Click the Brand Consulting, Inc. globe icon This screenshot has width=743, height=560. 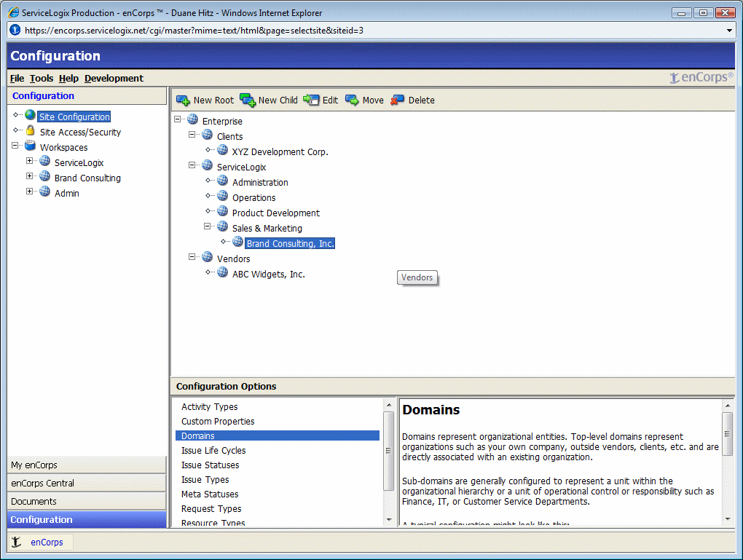(238, 242)
